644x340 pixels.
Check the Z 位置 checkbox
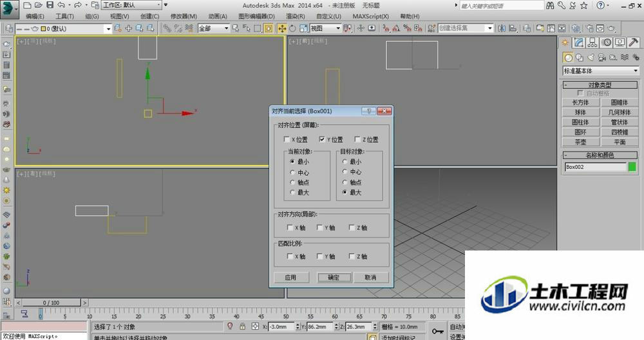coord(357,140)
